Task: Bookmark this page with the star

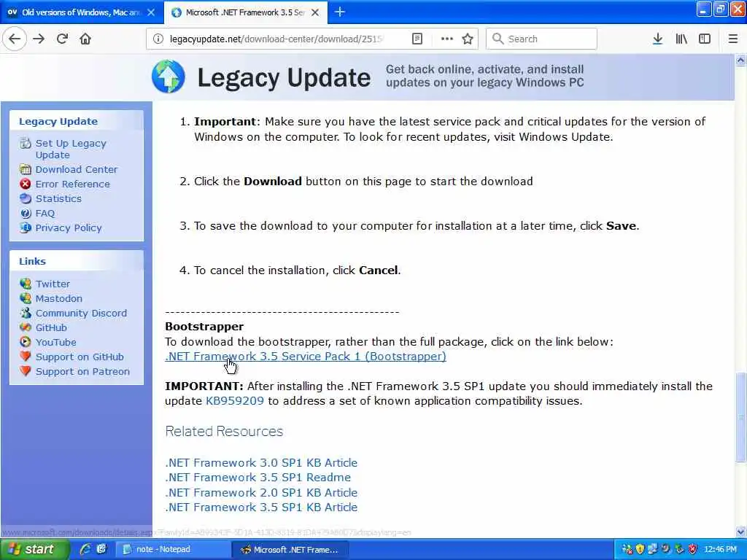Action: coord(468,39)
